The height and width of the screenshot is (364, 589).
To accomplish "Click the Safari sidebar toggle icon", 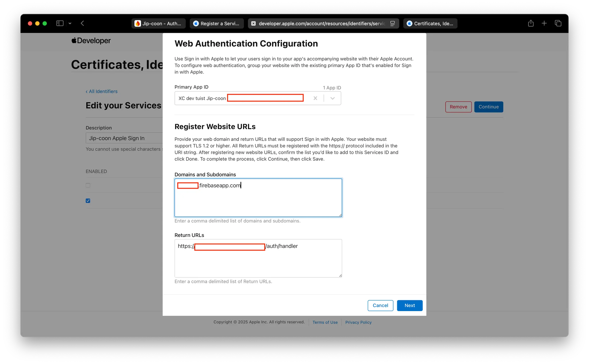I will [x=60, y=23].
